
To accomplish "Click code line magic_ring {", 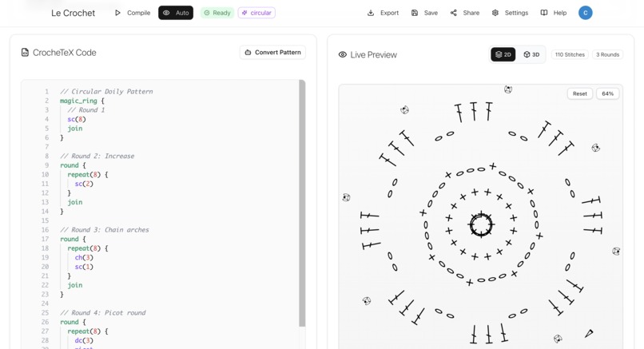I will tap(82, 101).
